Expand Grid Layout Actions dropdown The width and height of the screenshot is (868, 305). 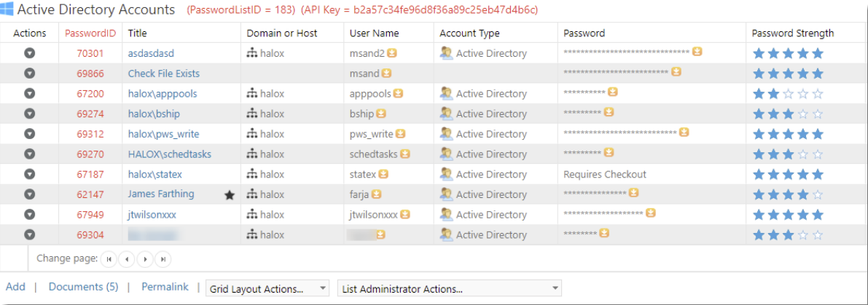[267, 288]
